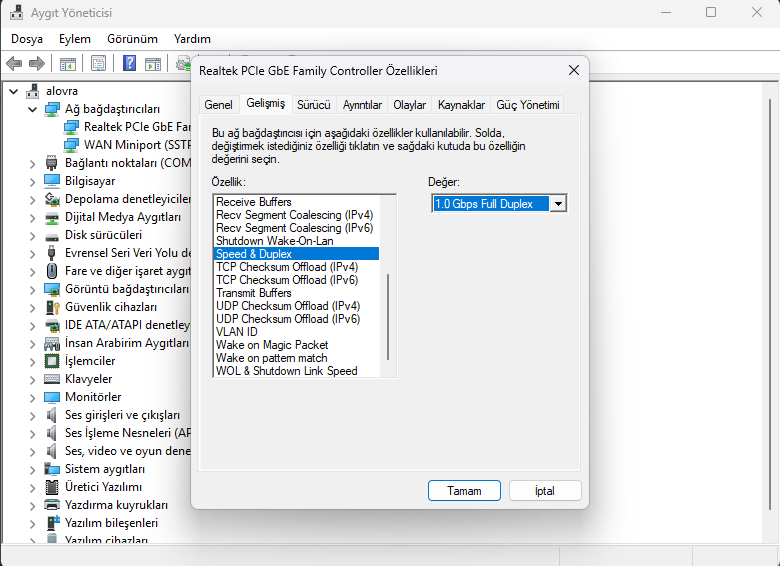Click the Bağlantı noktaları port icon
Screen dimensions: 780x566
pos(52,163)
